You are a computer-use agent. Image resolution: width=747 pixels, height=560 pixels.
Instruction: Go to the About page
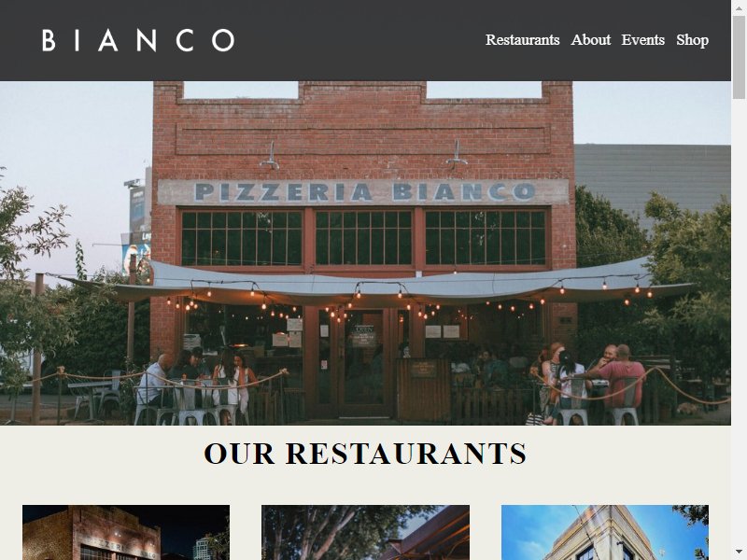click(x=590, y=39)
